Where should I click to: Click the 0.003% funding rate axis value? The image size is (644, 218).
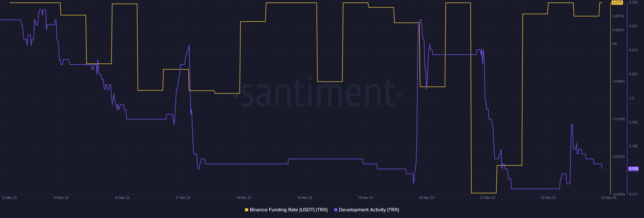click(x=618, y=30)
